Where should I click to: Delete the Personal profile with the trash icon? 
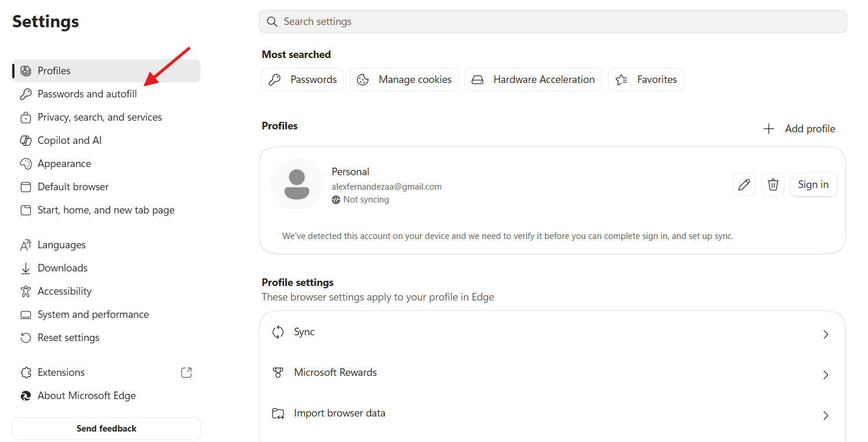click(773, 184)
